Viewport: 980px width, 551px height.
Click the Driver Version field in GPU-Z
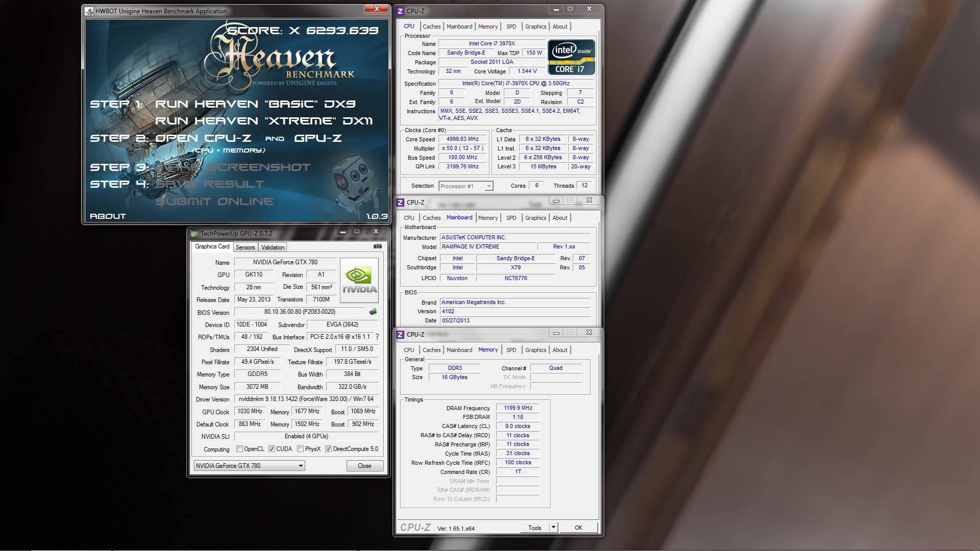click(306, 399)
